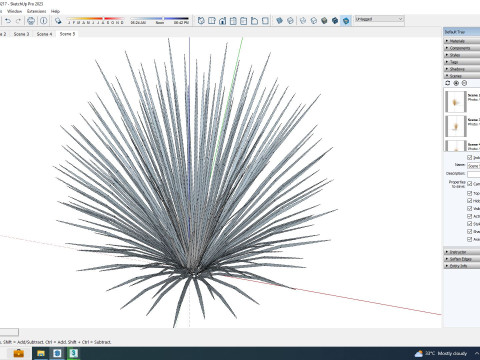Expand the Soften Edges tray panel

point(462,259)
